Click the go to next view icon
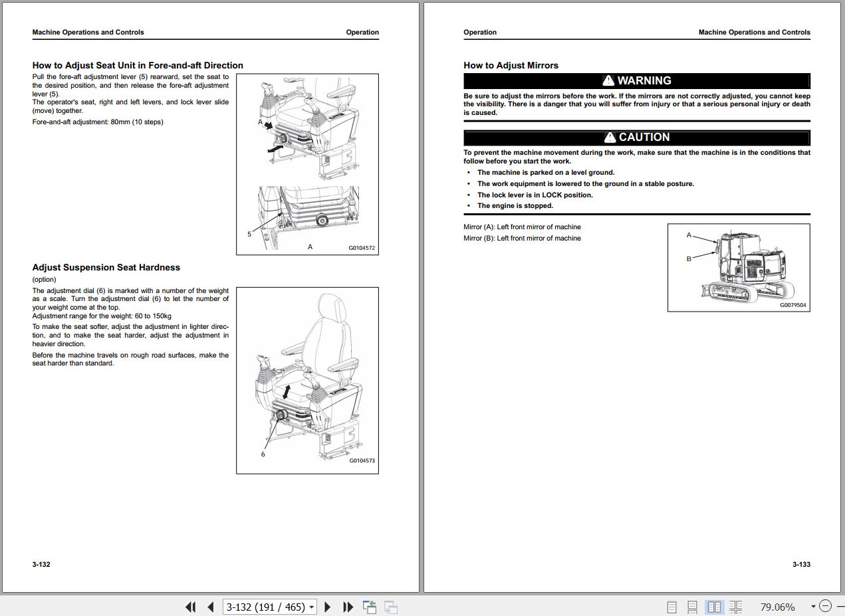The image size is (845, 616). pyautogui.click(x=391, y=607)
